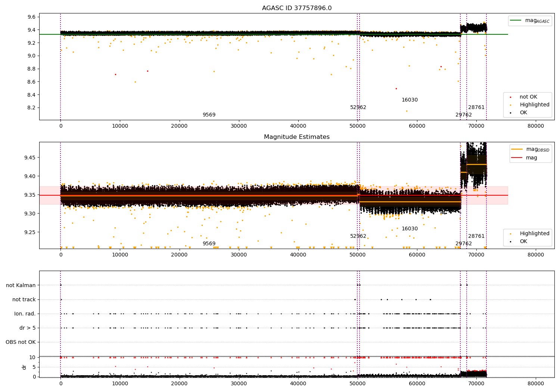Click the red not-OK point near 8.5 in top plot

point(396,88)
